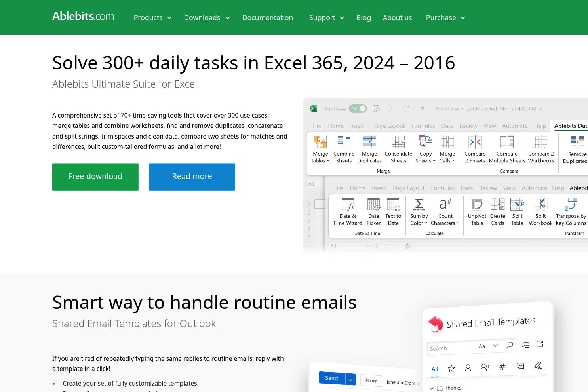The width and height of the screenshot is (588, 392).
Task: Open the Documentation page
Action: (x=267, y=18)
